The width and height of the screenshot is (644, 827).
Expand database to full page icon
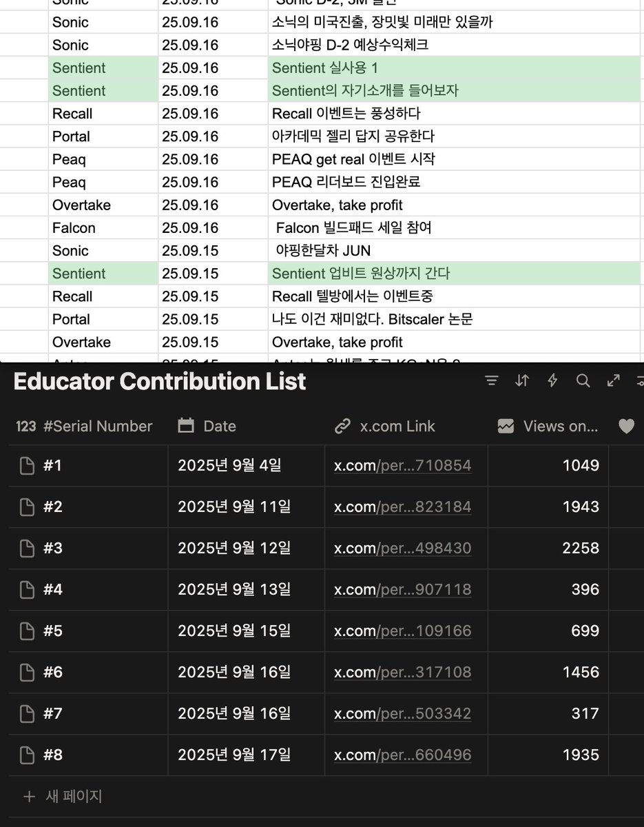tap(614, 381)
